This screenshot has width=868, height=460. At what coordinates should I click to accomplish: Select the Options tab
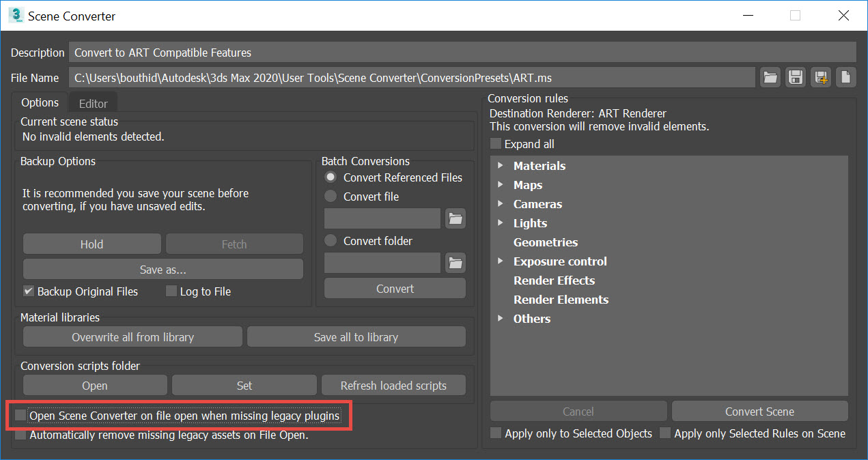[x=40, y=103]
